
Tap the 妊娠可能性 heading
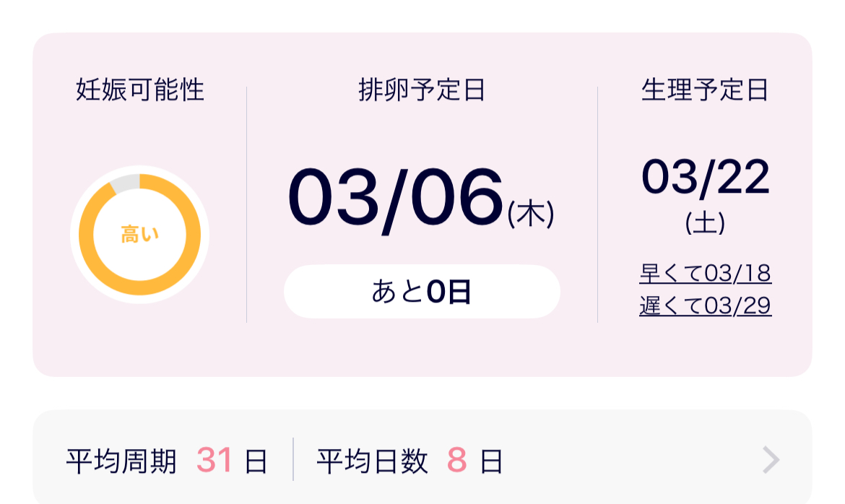click(x=140, y=90)
